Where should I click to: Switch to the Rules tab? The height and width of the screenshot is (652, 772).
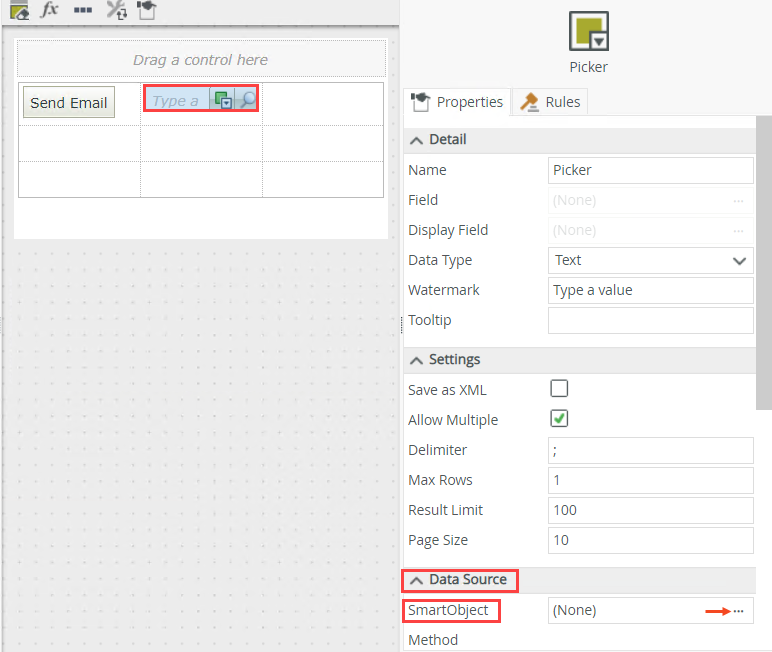click(x=550, y=102)
